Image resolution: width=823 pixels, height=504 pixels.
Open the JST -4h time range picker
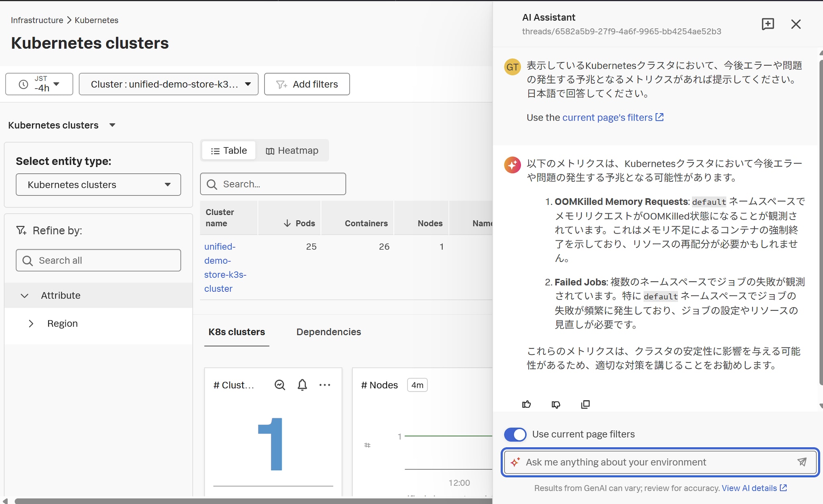pos(39,84)
